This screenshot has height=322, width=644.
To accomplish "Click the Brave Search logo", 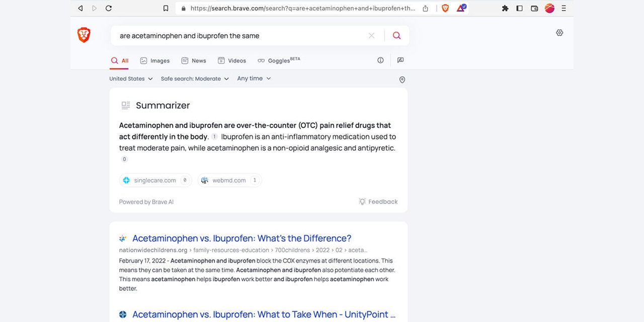I will pos(84,35).
